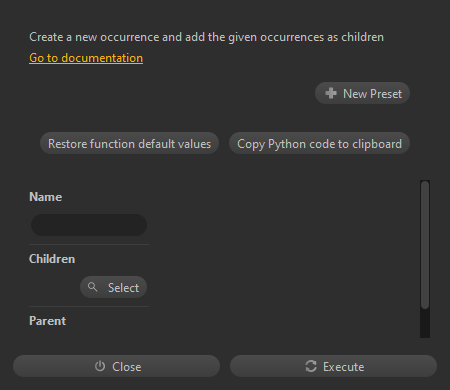Click the New Preset button
Image resolution: width=450 pixels, height=390 pixels.
(x=362, y=93)
